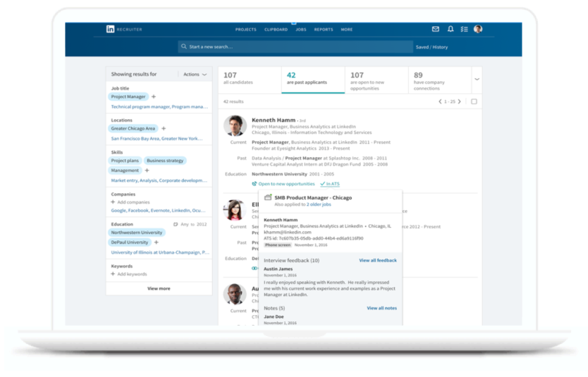The image size is (588, 377).
Task: Open the Reports menu
Action: [x=324, y=29]
